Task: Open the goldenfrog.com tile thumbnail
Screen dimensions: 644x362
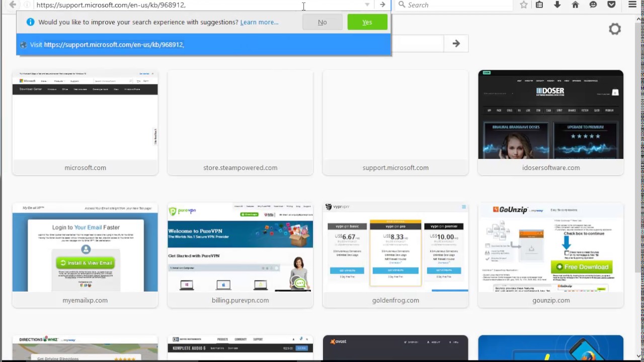Action: tap(395, 247)
